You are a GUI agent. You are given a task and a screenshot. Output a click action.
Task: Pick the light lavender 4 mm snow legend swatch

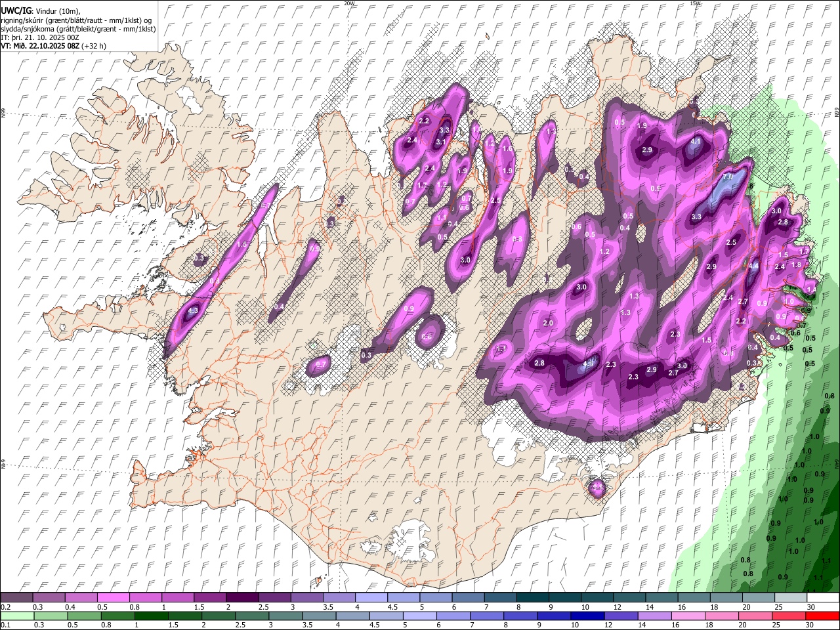(x=370, y=598)
